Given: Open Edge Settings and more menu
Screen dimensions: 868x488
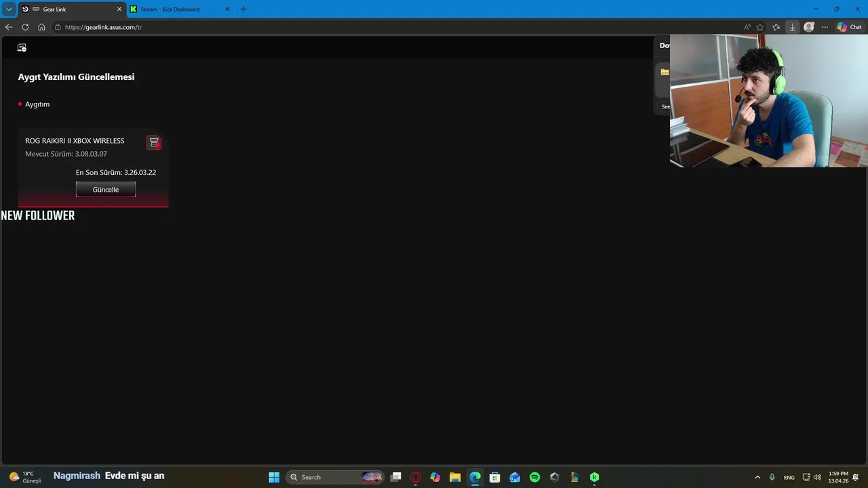Looking at the screenshot, I should point(825,27).
